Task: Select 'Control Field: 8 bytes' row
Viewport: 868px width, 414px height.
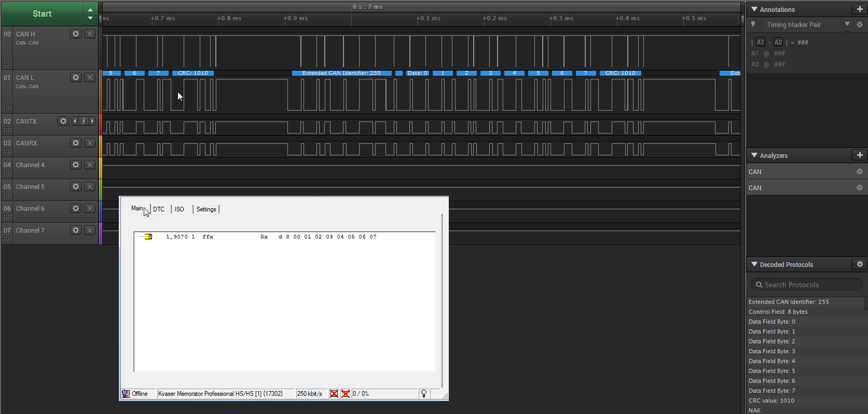Action: 806,312
